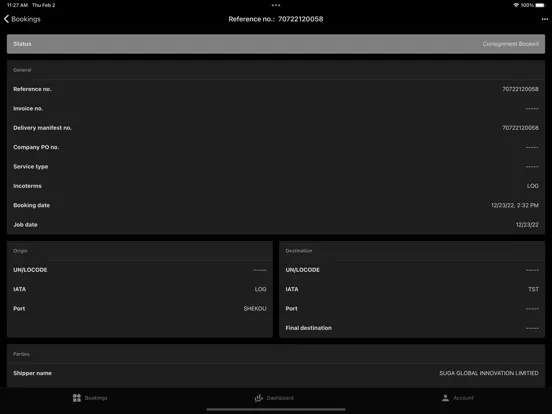Select the 'Service type' label
The height and width of the screenshot is (414, 552).
coord(31,167)
